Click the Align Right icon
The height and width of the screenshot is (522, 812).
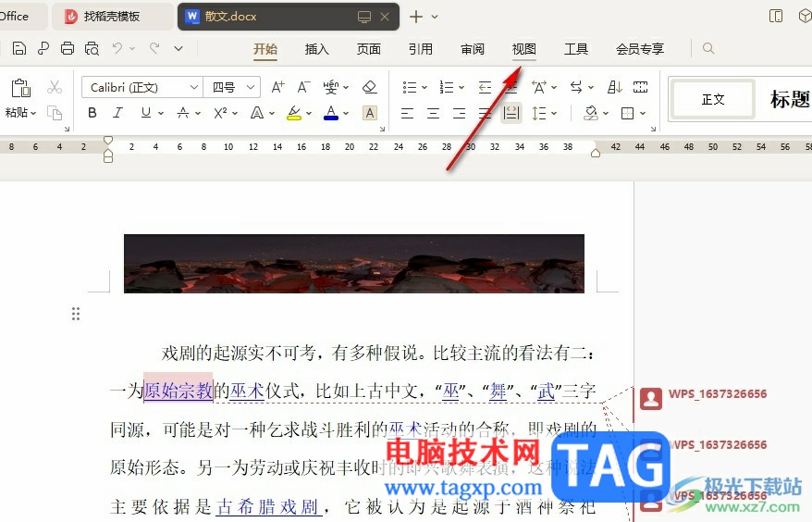(x=459, y=113)
